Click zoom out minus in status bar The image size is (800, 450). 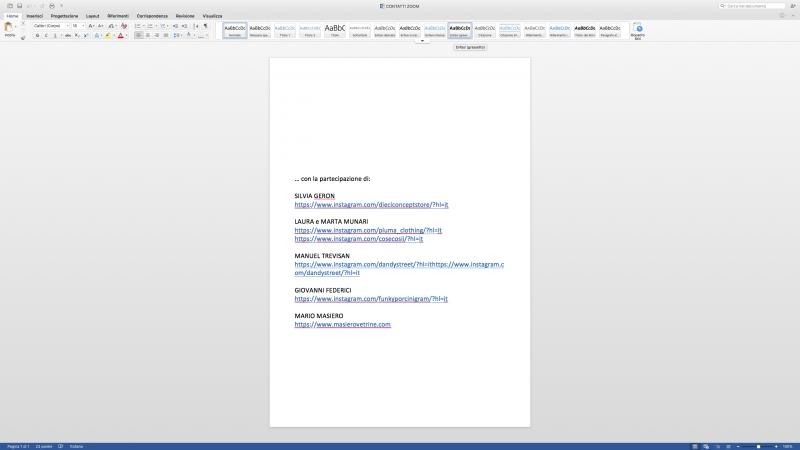coord(738,446)
